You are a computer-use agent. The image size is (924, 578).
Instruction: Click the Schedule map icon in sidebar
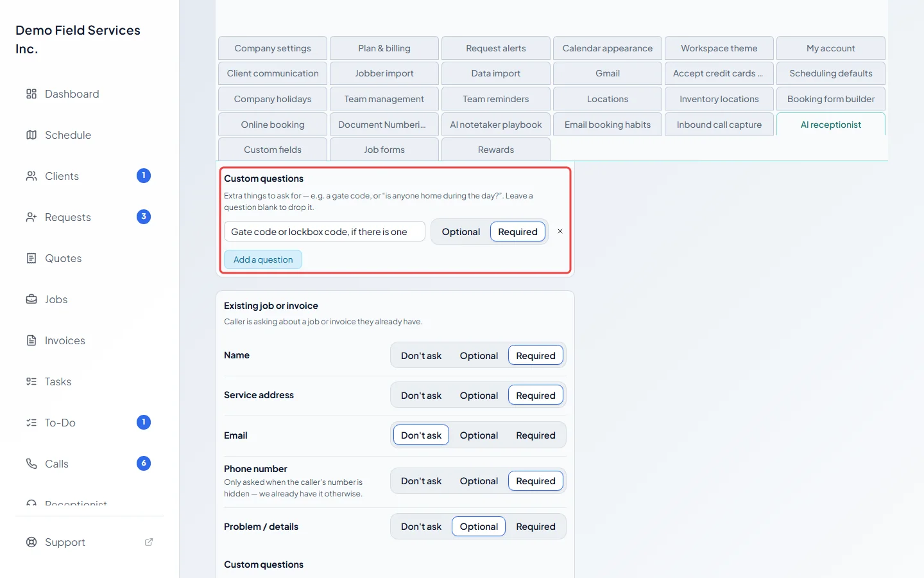tap(31, 135)
